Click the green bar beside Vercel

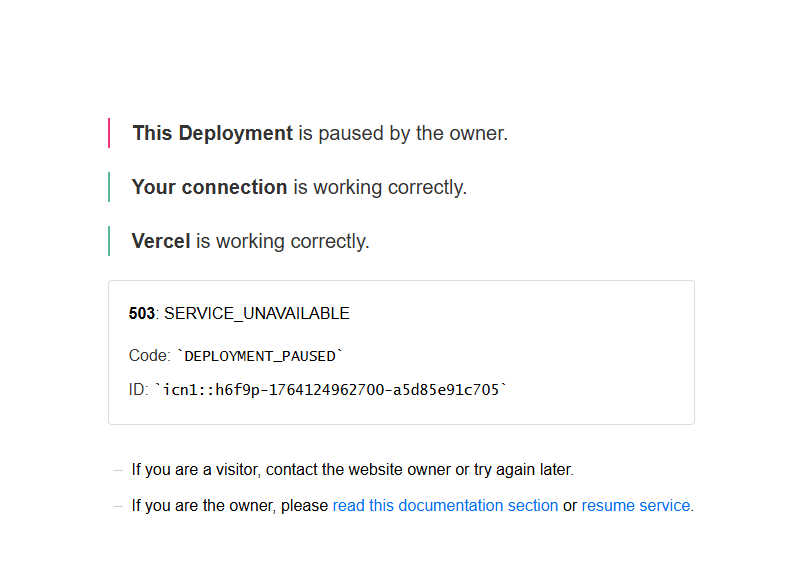[x=109, y=241]
